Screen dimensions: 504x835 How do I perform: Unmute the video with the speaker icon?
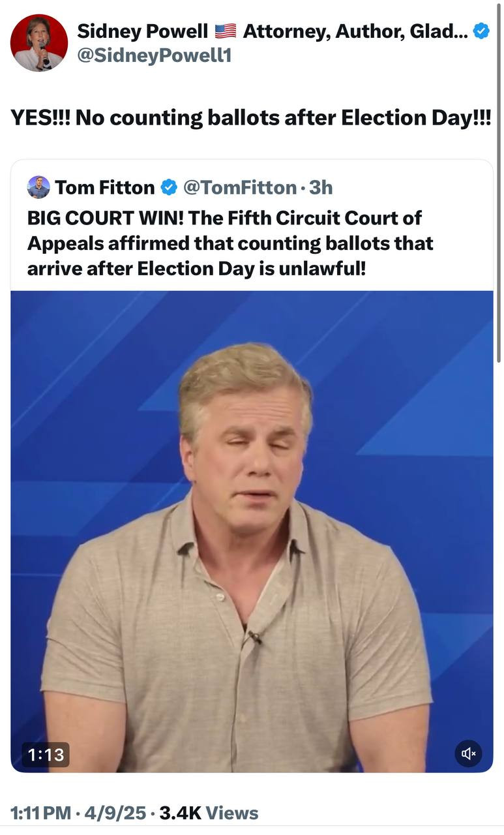468,753
